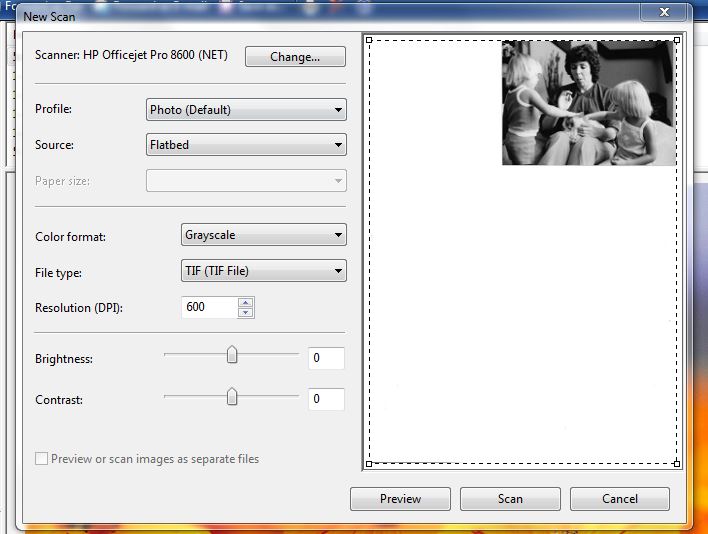This screenshot has height=534, width=708.
Task: Increase resolution with the up spinner arrow
Action: [x=246, y=302]
